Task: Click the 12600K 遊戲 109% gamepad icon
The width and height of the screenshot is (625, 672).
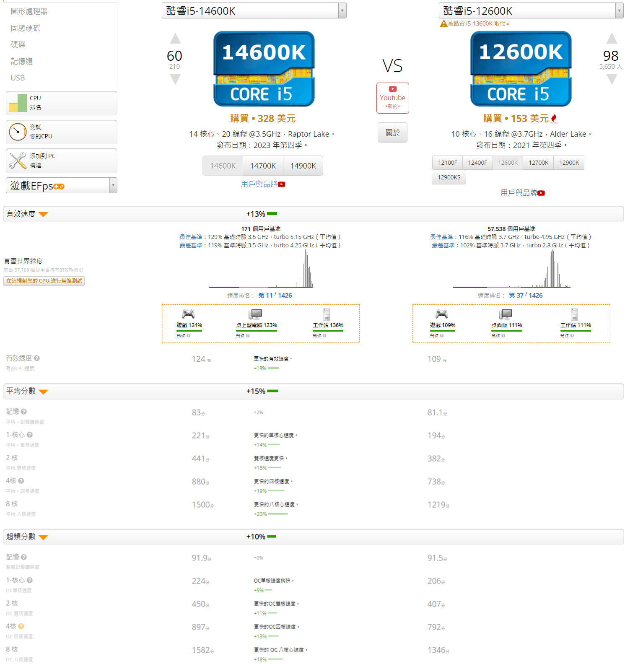Action: (x=442, y=314)
